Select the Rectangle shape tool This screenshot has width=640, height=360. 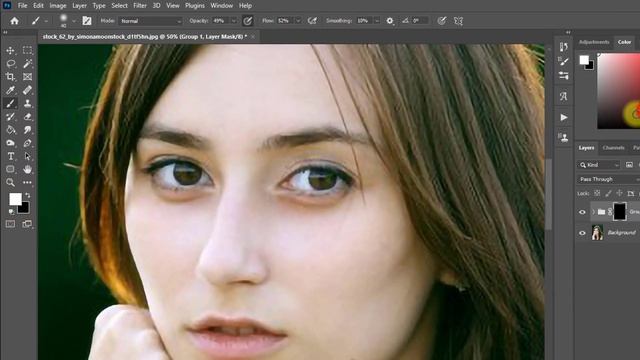[11, 169]
